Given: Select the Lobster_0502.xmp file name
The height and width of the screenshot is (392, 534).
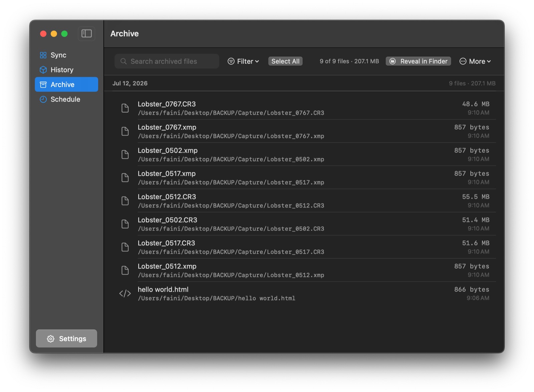Looking at the screenshot, I should [168, 150].
